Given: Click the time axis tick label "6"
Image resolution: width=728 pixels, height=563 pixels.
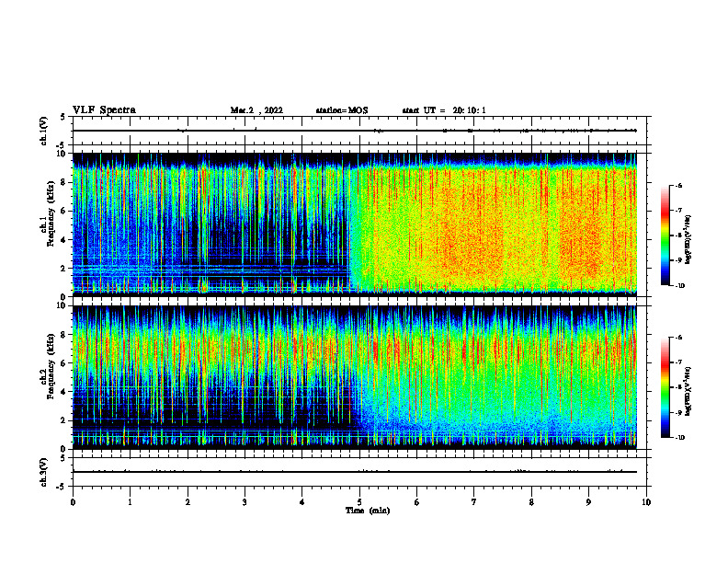Looking at the screenshot, I should (x=417, y=502).
